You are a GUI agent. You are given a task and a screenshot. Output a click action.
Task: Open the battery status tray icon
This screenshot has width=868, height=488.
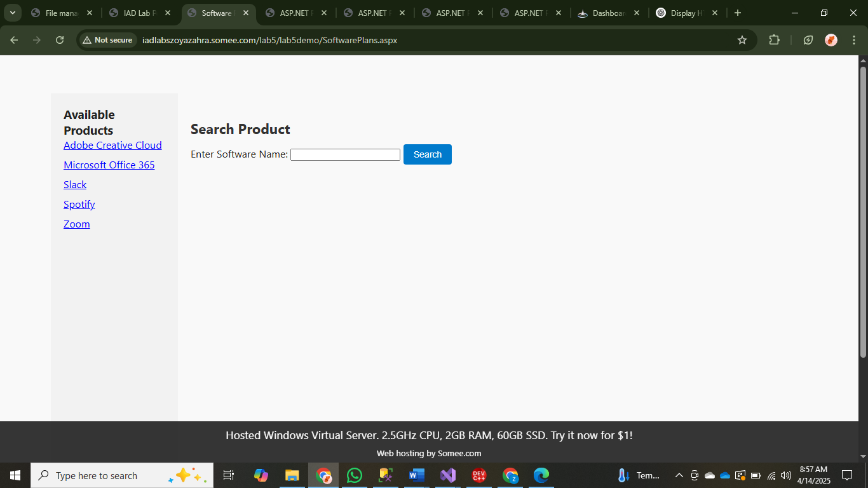756,475
